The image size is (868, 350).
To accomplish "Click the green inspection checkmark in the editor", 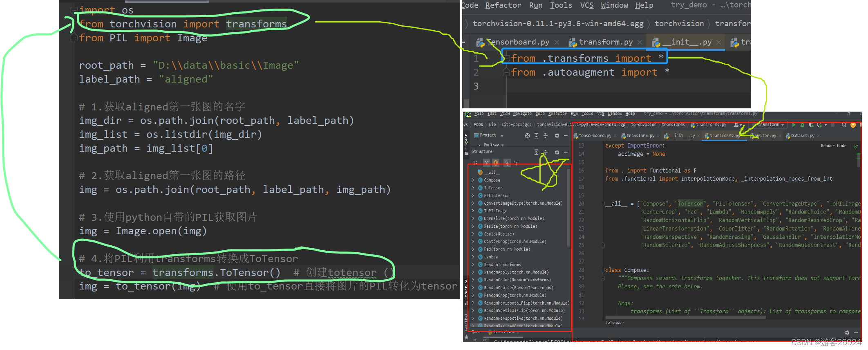I will [856, 146].
